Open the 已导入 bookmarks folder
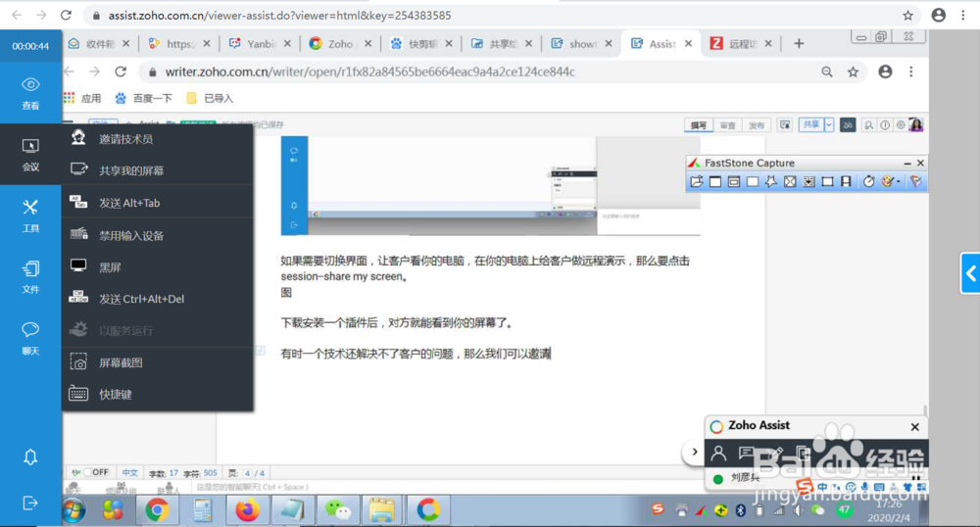The image size is (980, 527). click(210, 98)
